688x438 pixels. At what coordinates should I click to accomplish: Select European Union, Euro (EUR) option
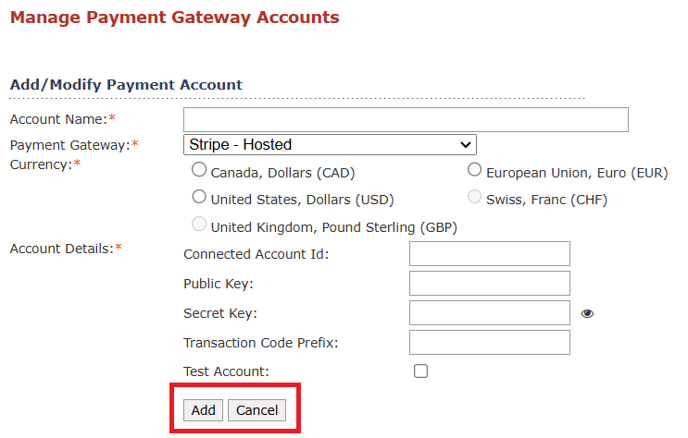click(474, 169)
